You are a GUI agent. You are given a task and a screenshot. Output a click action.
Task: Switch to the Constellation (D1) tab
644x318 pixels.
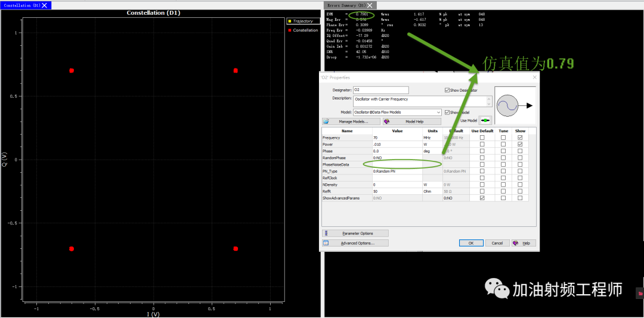[x=22, y=5]
